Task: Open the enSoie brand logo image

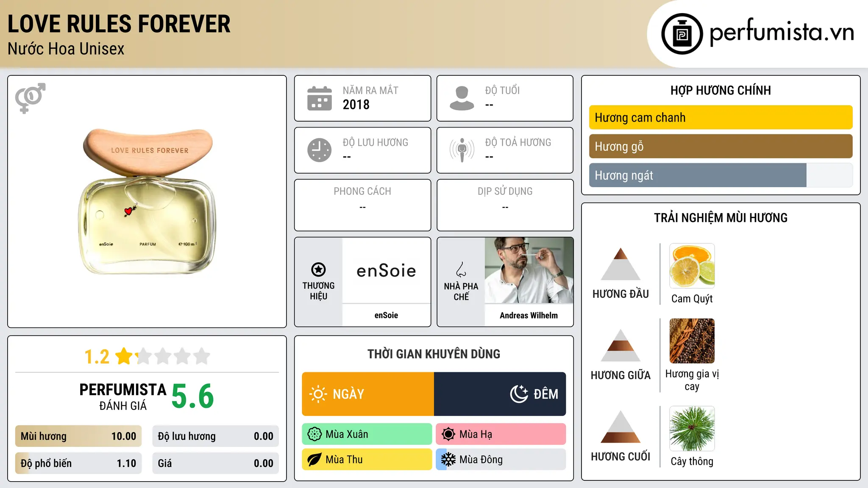Action: point(386,270)
